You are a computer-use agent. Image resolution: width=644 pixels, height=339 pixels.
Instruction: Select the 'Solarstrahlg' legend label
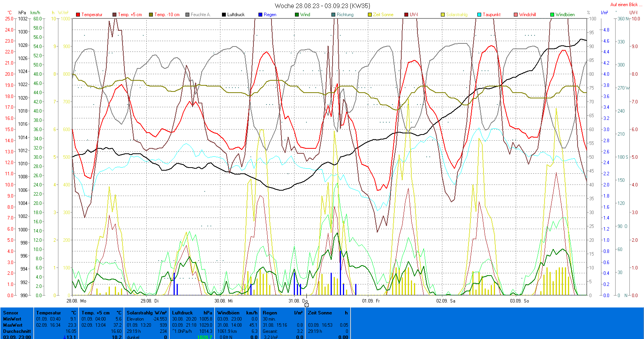pyautogui.click(x=457, y=15)
